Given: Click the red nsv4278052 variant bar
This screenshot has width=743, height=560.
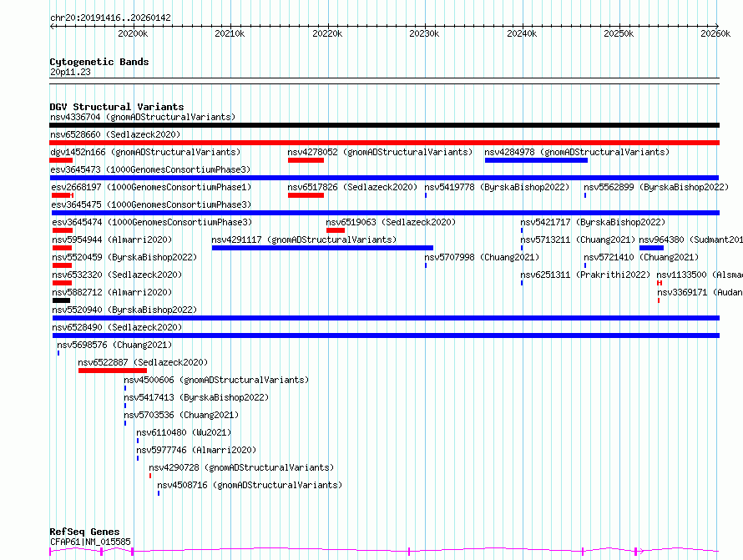Looking at the screenshot, I should 306,160.
